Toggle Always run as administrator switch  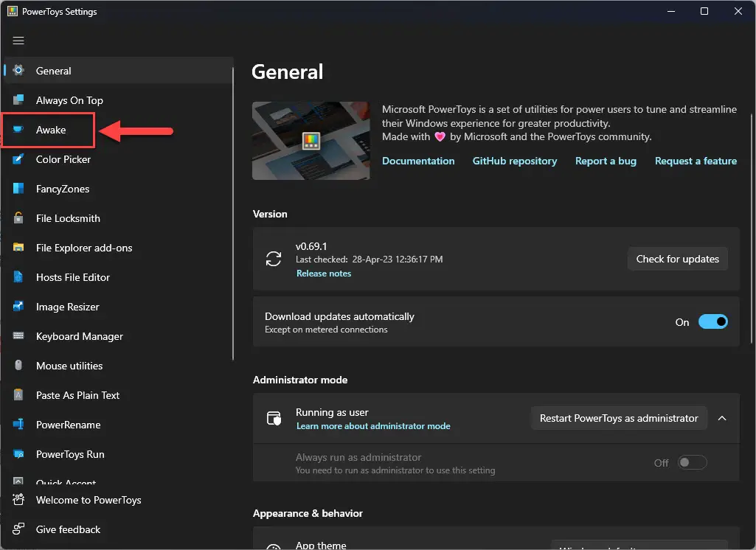pyautogui.click(x=692, y=462)
